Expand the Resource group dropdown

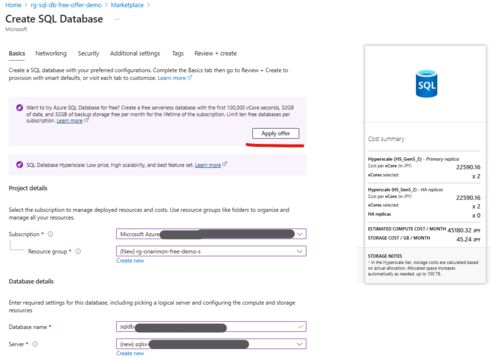(x=211, y=251)
